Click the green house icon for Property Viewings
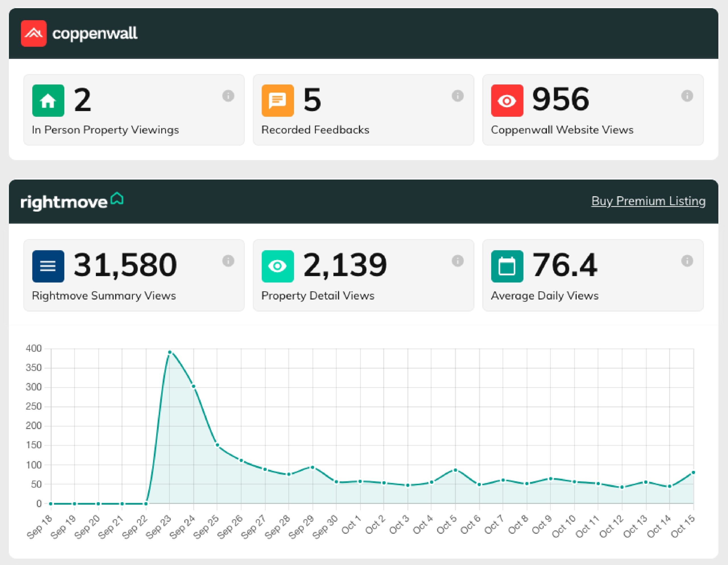Viewport: 728px width, 565px height. 48,101
